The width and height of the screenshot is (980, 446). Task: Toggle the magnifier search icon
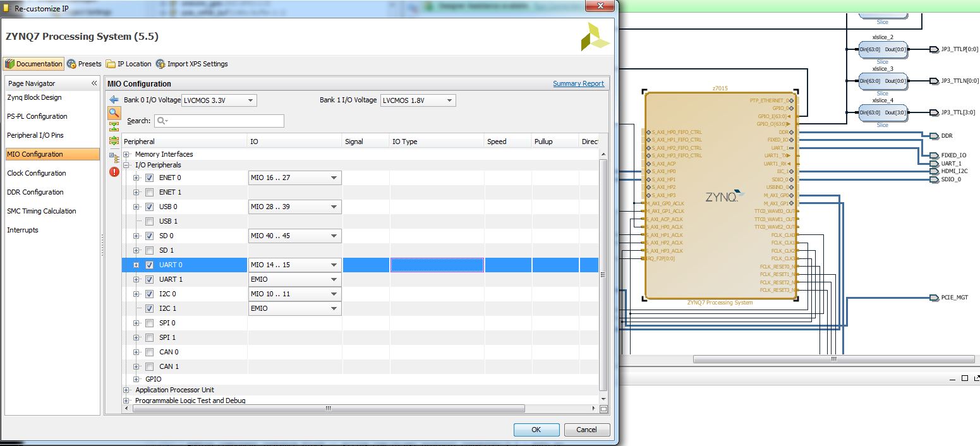click(114, 114)
